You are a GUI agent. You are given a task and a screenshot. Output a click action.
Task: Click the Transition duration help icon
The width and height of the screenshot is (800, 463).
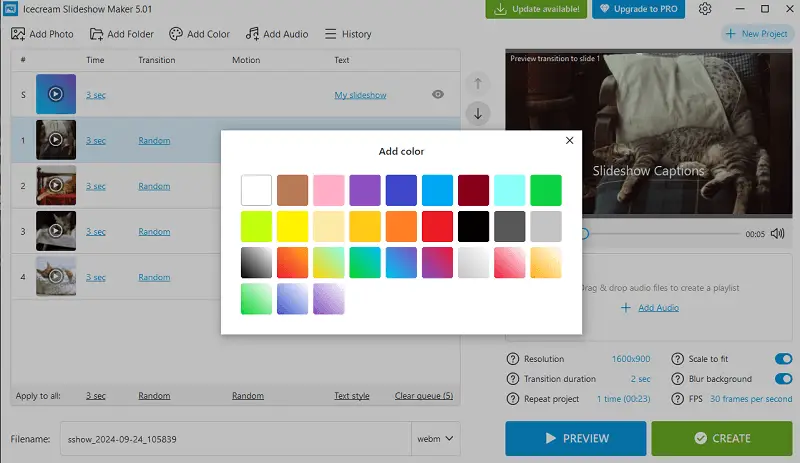513,379
